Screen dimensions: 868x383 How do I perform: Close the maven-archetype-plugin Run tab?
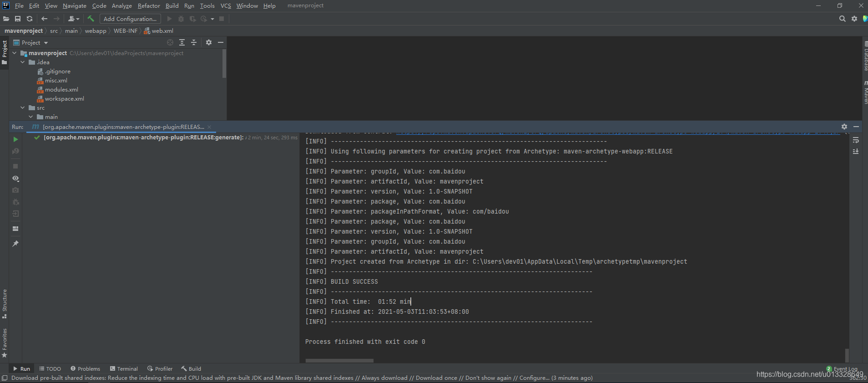[x=209, y=127]
